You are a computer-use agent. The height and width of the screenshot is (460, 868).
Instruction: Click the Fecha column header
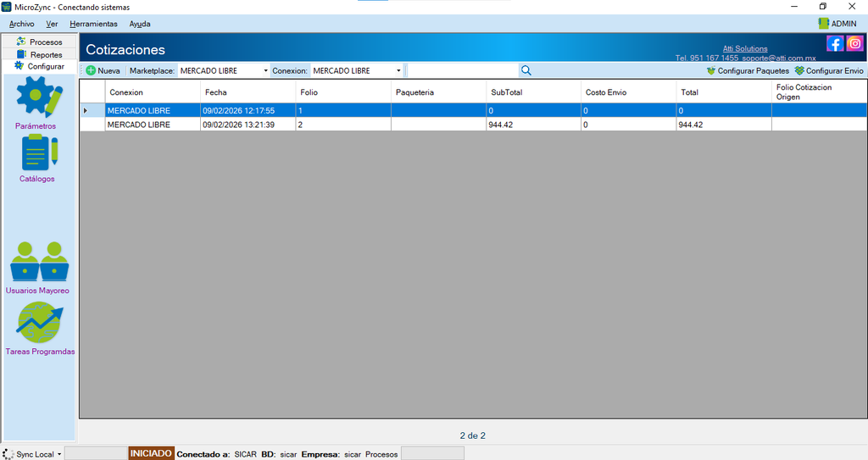click(x=248, y=91)
